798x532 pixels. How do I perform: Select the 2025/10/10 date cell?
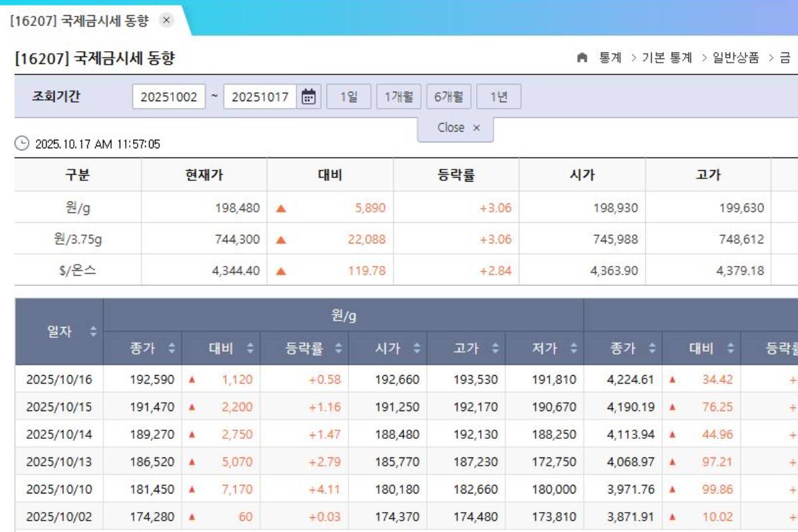pyautogui.click(x=59, y=489)
